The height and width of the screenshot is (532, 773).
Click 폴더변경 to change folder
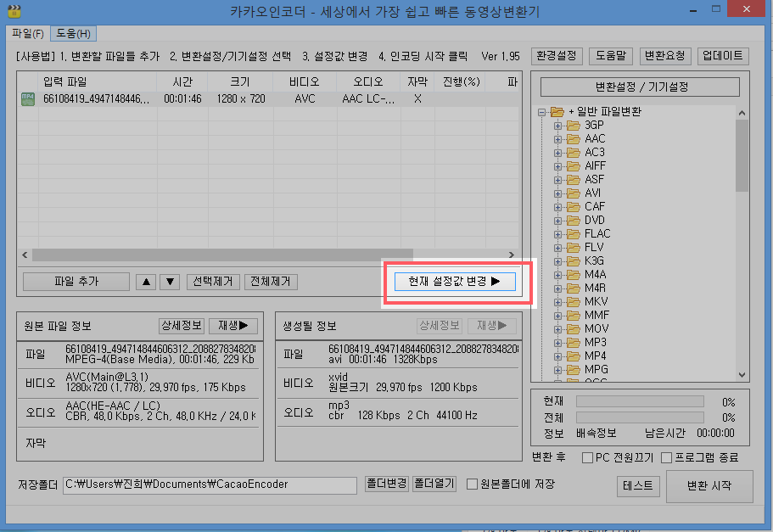[387, 484]
